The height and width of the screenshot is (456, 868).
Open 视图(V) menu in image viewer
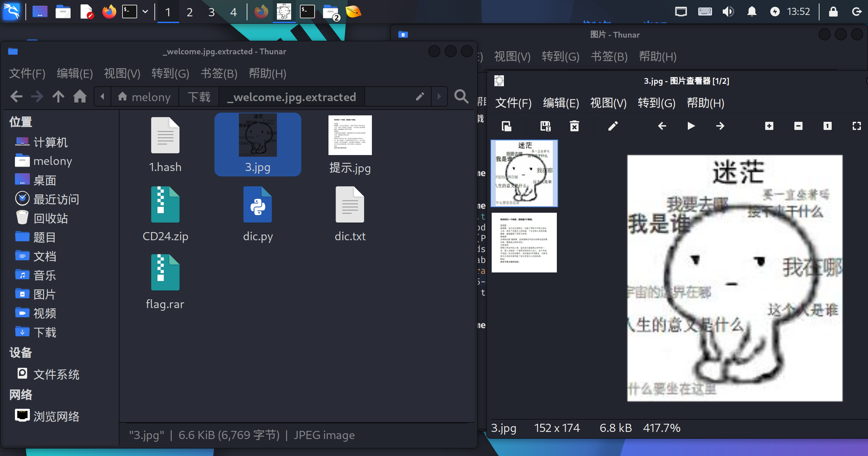point(608,103)
